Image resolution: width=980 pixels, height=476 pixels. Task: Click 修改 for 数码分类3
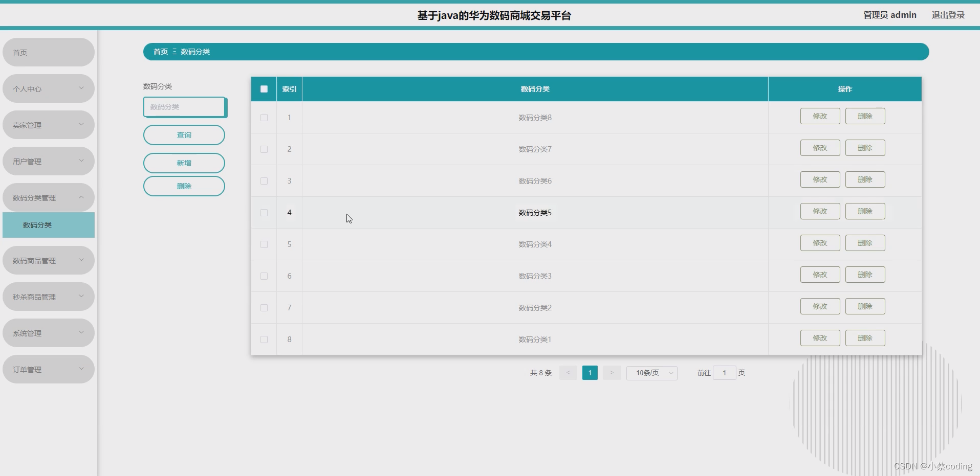[x=820, y=275]
